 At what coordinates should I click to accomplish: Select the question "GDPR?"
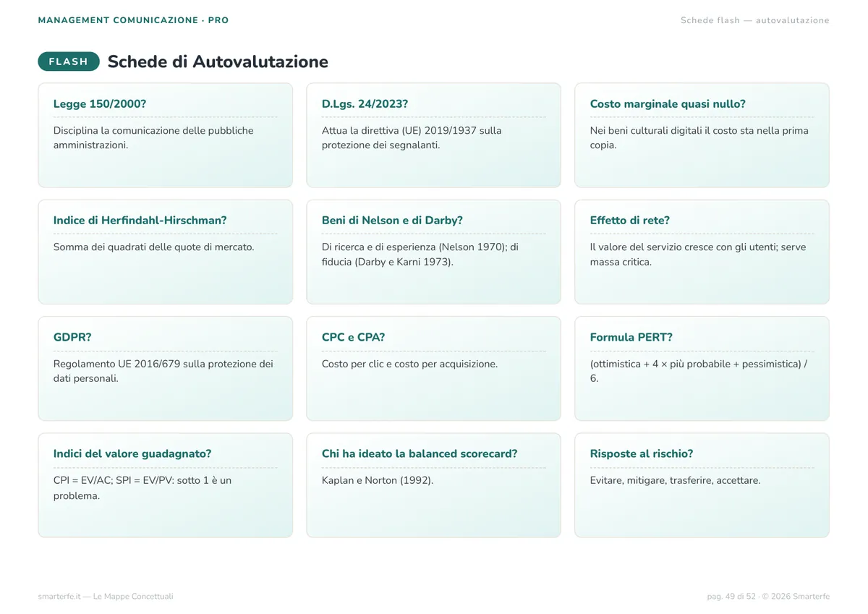tap(72, 338)
